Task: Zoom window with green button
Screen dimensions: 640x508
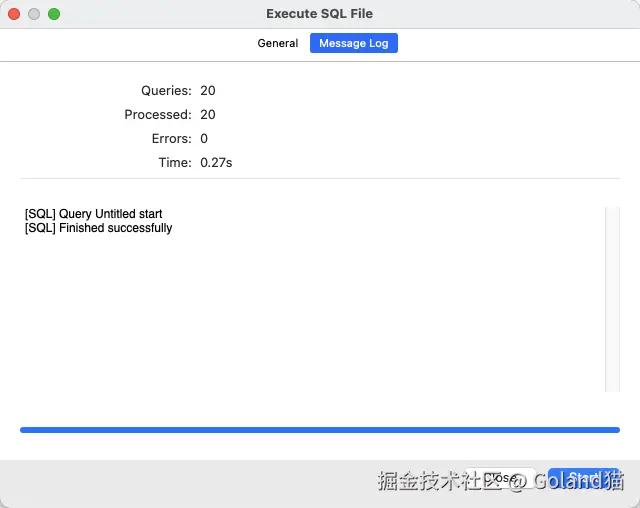Action: (54, 14)
